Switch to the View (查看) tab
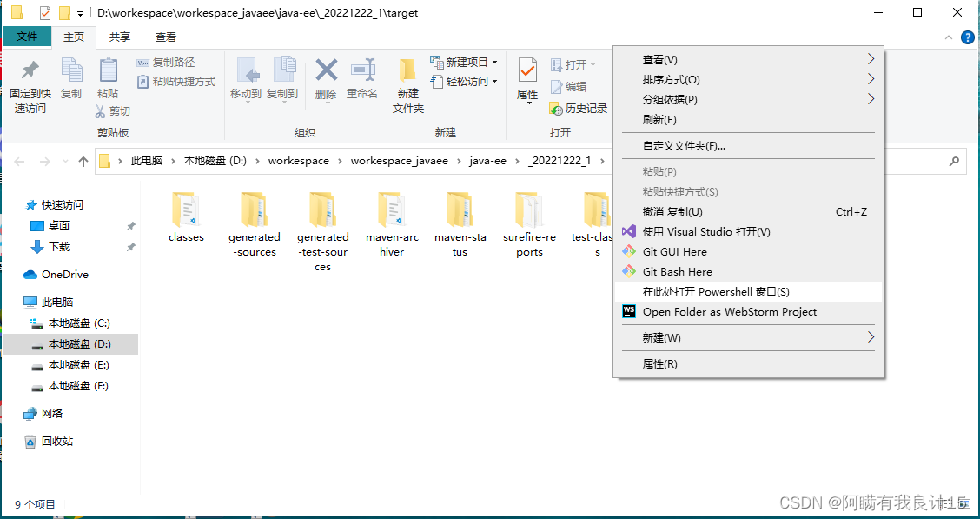Viewport: 980px width, 519px height. (166, 37)
